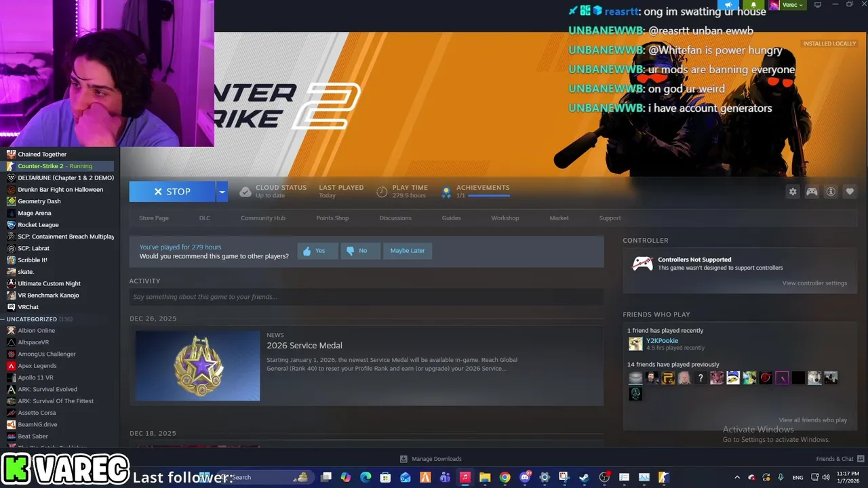Open the Steam notifications bell
868x488 pixels.
click(753, 5)
